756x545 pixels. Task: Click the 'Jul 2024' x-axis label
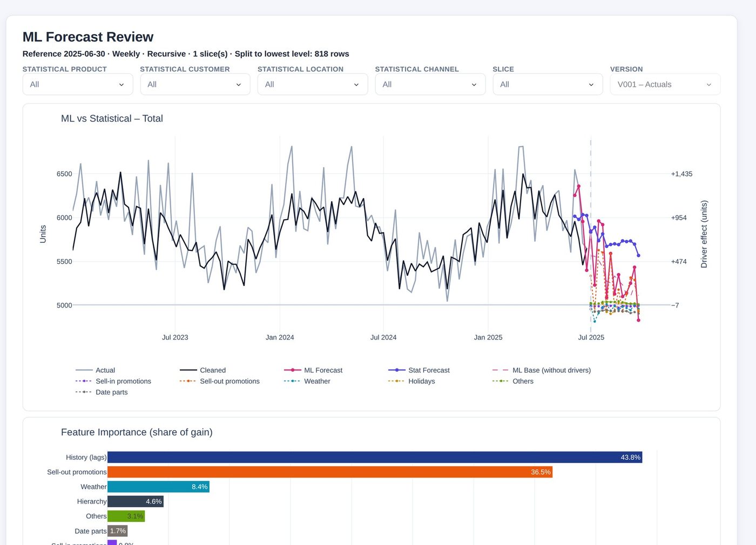coord(383,337)
